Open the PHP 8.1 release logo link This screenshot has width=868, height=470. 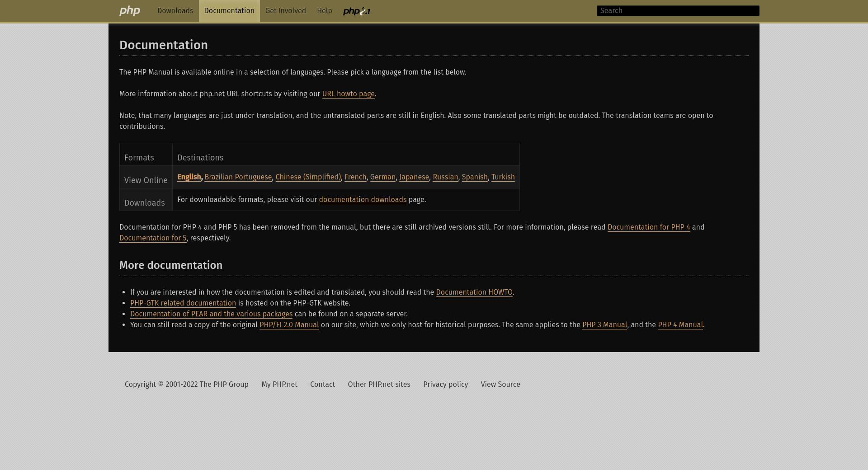coord(357,11)
